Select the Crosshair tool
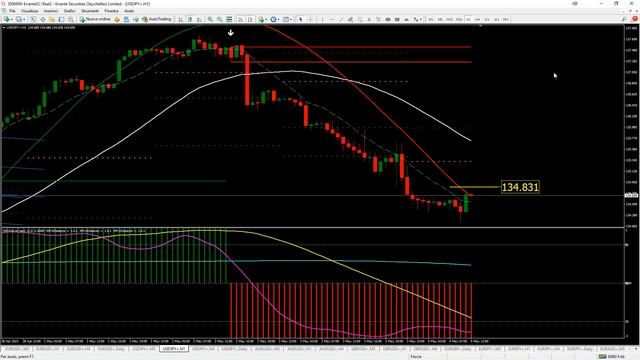 click(x=310, y=19)
